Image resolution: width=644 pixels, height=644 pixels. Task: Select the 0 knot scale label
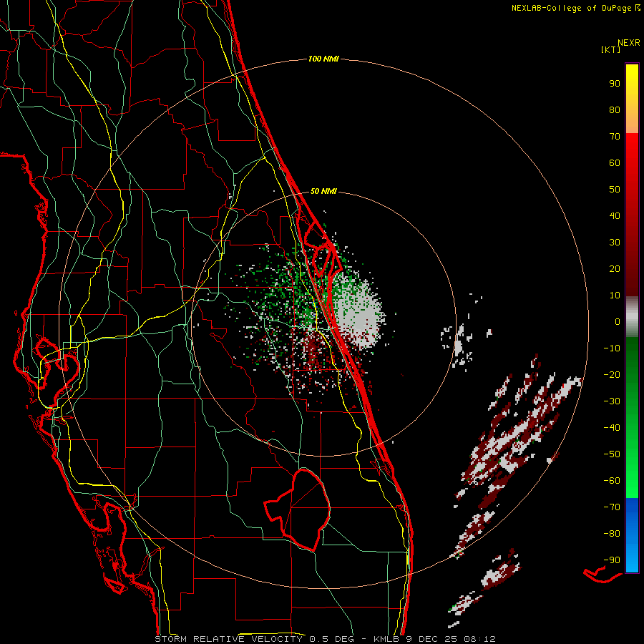[x=618, y=322]
